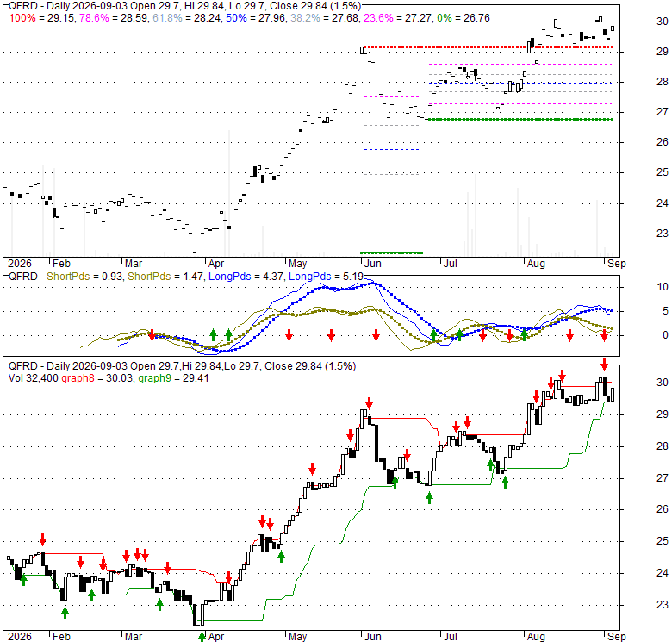Click the long green dotted 0% retracement line
This screenshot has width=672, height=642.
coord(520,119)
